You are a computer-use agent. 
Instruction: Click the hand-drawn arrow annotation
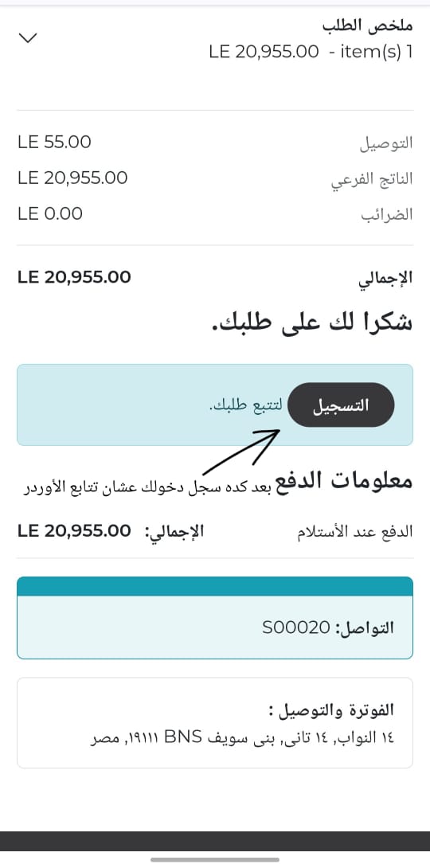pos(241,452)
